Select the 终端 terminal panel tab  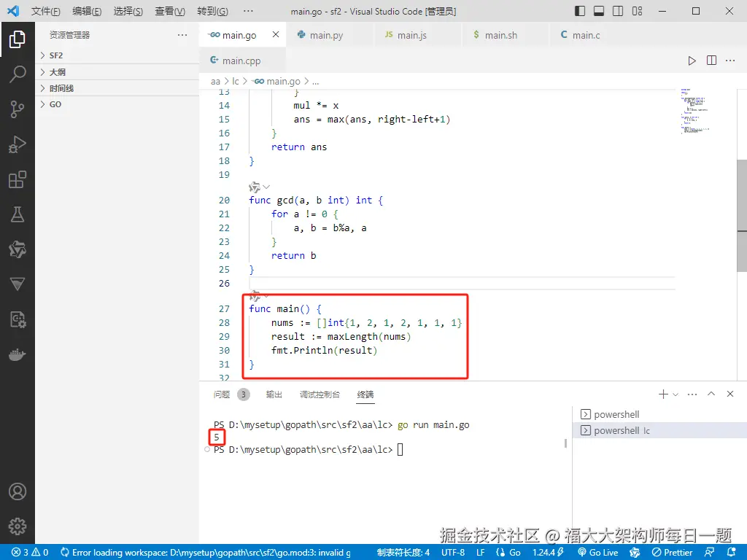(x=365, y=394)
